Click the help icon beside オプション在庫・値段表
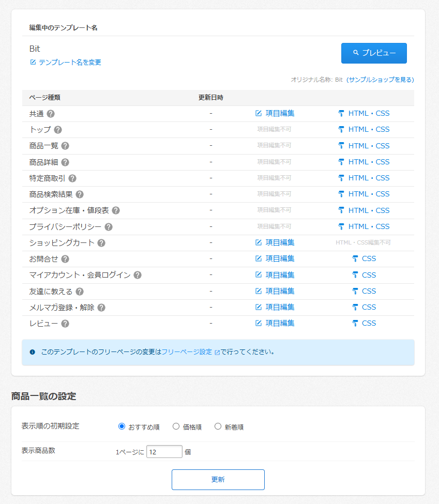Viewport: 439px width, 504px height. pyautogui.click(x=116, y=210)
